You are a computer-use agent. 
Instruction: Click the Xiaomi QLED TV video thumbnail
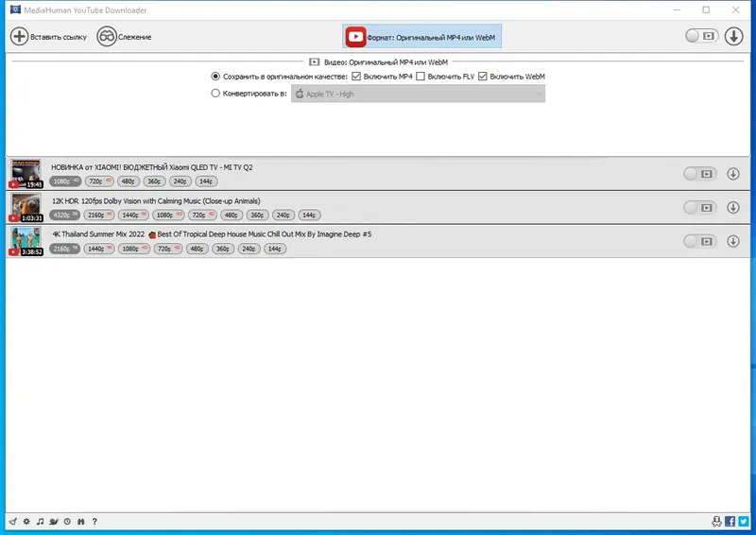tap(26, 174)
